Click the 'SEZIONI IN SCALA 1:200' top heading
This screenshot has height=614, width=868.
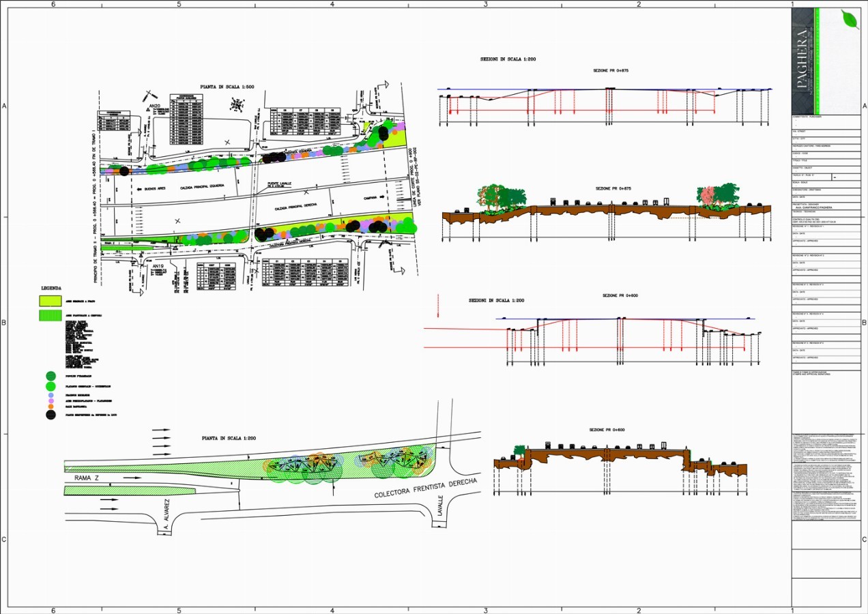508,60
